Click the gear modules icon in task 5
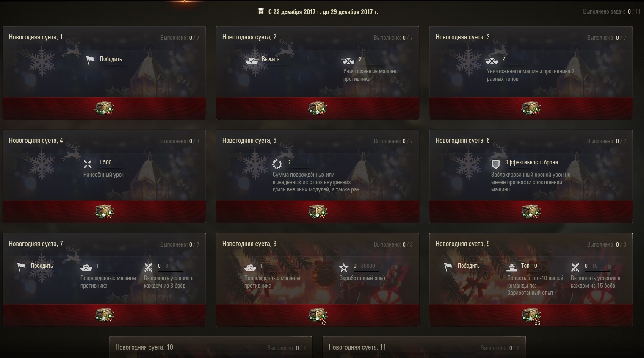644x358 pixels. (x=277, y=164)
